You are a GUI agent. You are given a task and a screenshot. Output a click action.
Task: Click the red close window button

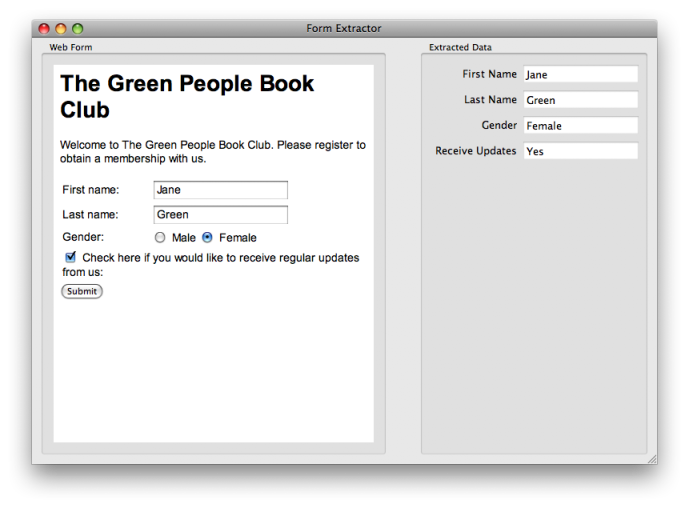coord(44,29)
